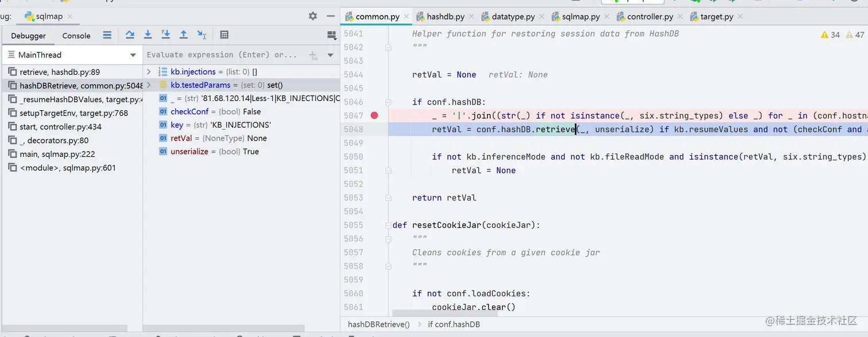Select the kb.testedParams variable row
The image size is (868, 337).
coord(241,85)
